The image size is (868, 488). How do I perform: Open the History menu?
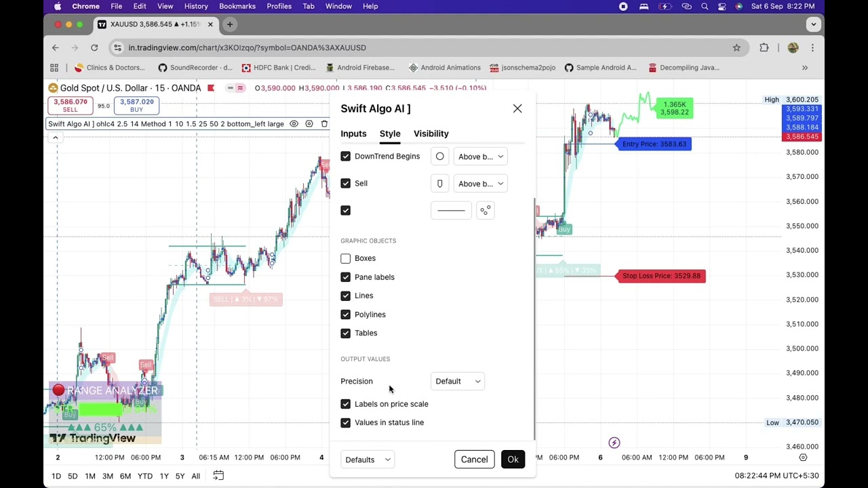196,6
